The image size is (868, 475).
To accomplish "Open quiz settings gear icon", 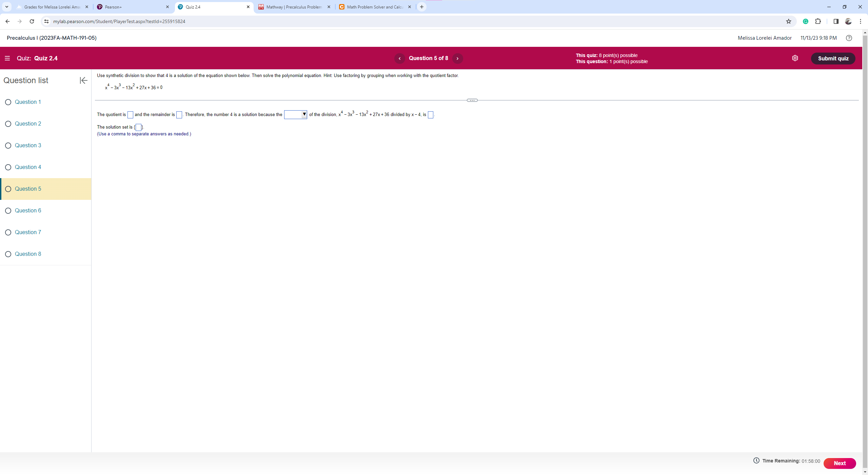I will (x=795, y=58).
